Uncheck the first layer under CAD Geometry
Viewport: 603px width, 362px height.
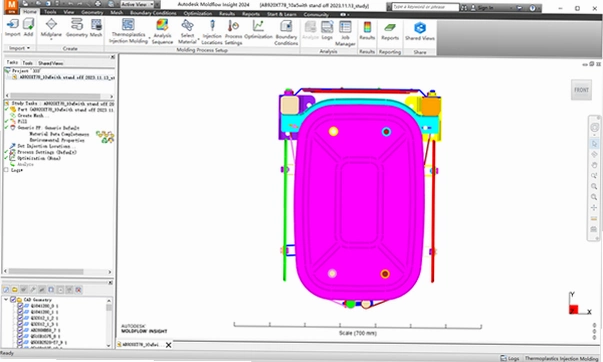(20, 306)
